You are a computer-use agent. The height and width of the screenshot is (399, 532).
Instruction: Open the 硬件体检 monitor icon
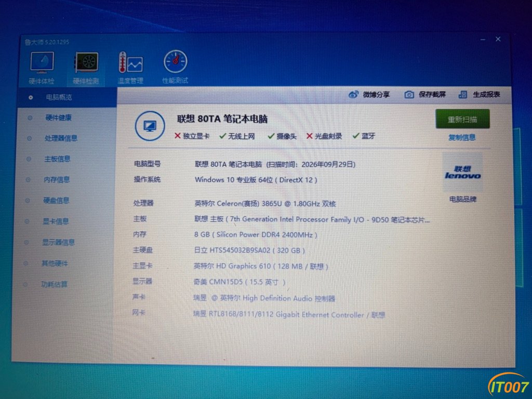click(42, 63)
